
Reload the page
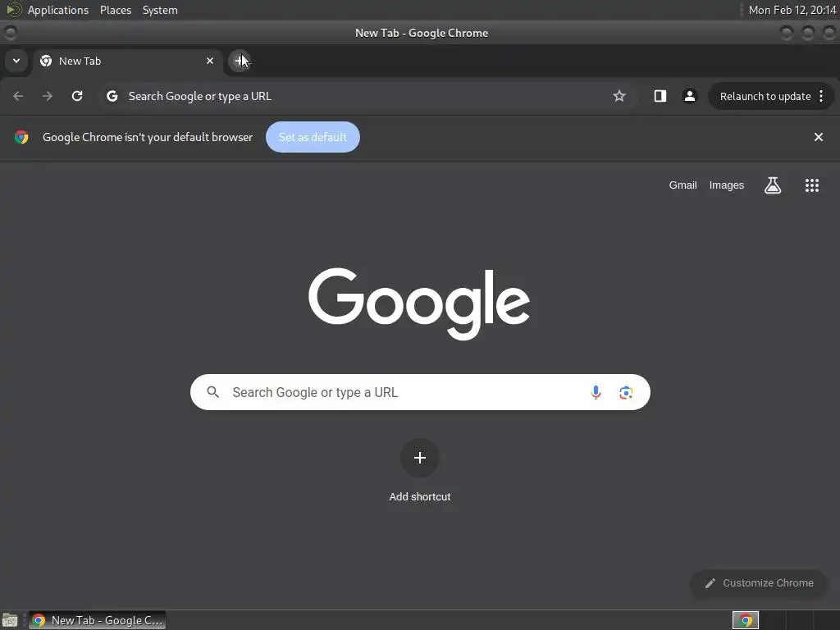(x=77, y=96)
